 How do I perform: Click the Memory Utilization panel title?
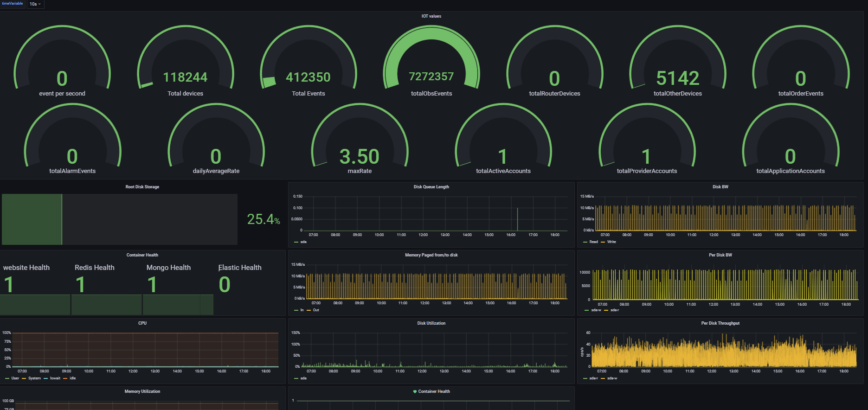[142, 391]
